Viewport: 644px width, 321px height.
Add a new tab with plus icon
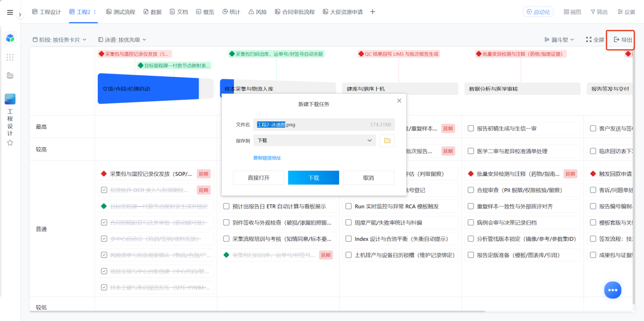click(372, 12)
